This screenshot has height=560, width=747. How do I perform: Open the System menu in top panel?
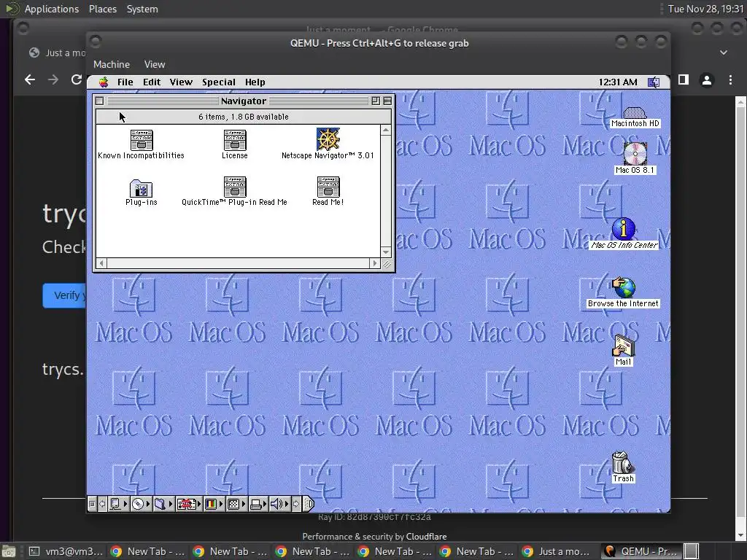click(x=142, y=9)
